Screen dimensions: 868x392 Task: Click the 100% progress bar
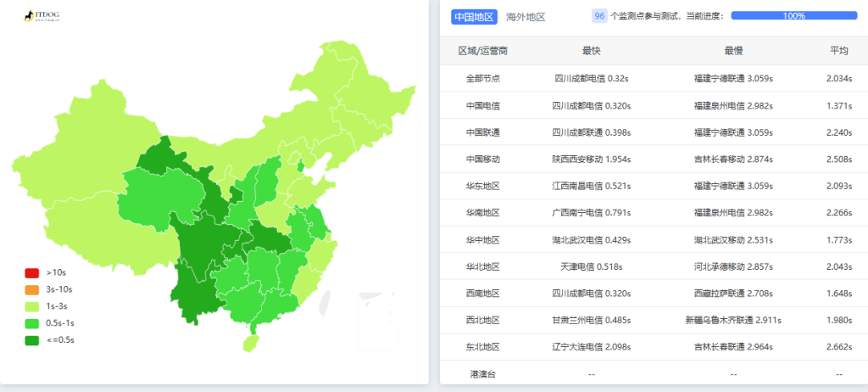point(793,16)
